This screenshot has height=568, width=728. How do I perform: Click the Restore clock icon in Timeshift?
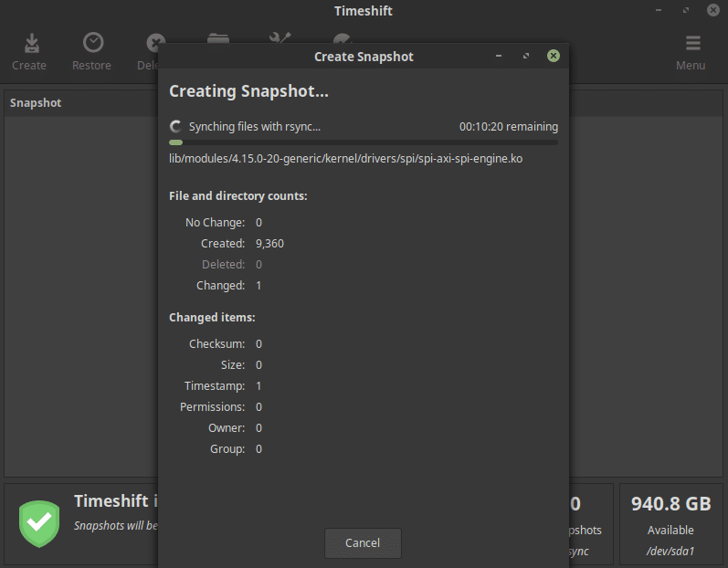pyautogui.click(x=93, y=43)
